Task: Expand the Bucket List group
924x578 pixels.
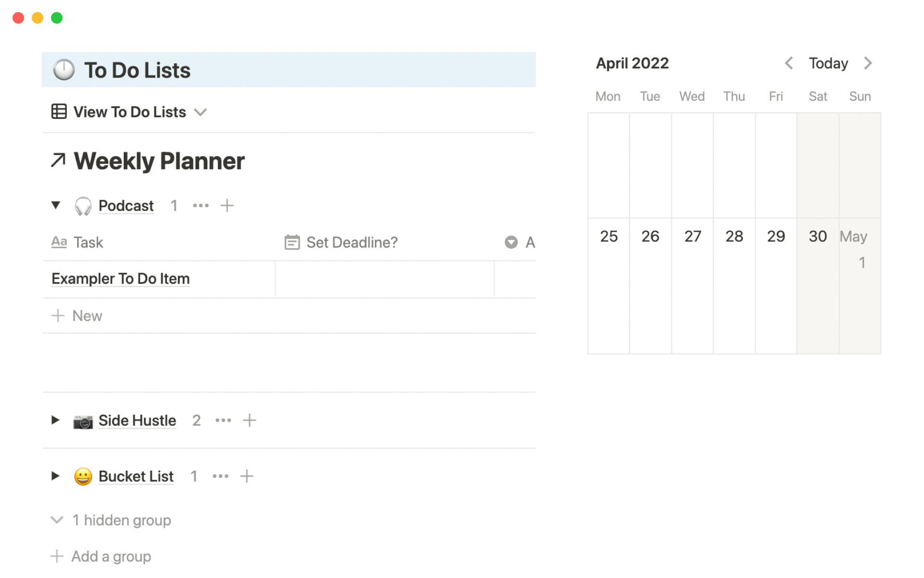Action: coord(56,476)
